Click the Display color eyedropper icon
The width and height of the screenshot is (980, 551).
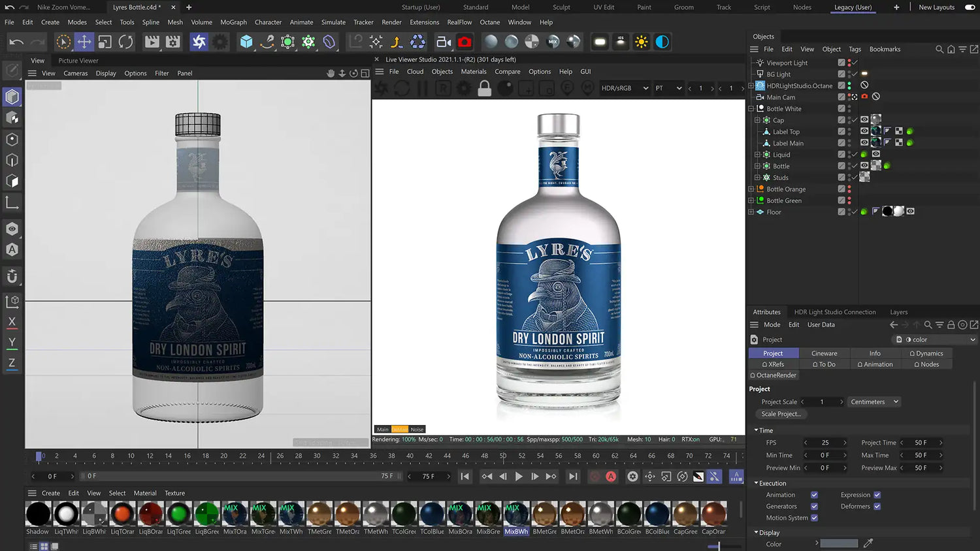[x=868, y=543]
